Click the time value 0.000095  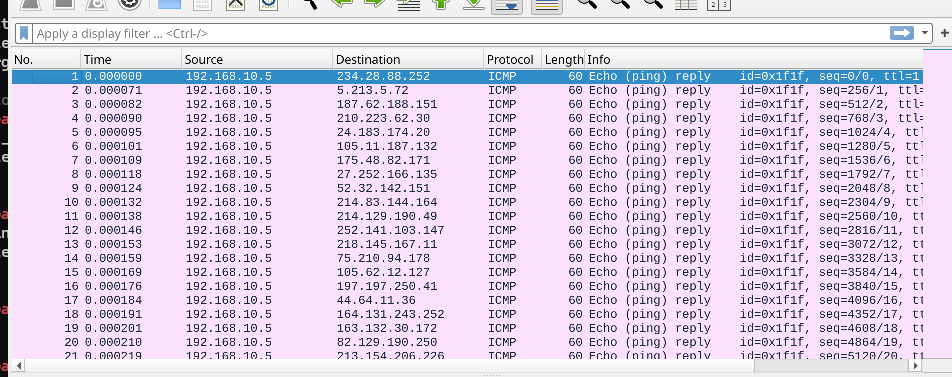[113, 132]
